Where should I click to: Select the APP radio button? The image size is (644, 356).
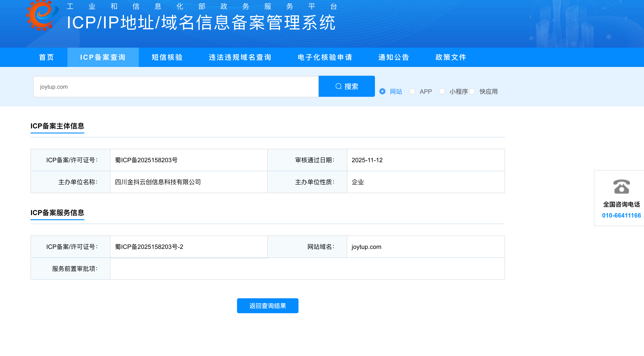412,92
